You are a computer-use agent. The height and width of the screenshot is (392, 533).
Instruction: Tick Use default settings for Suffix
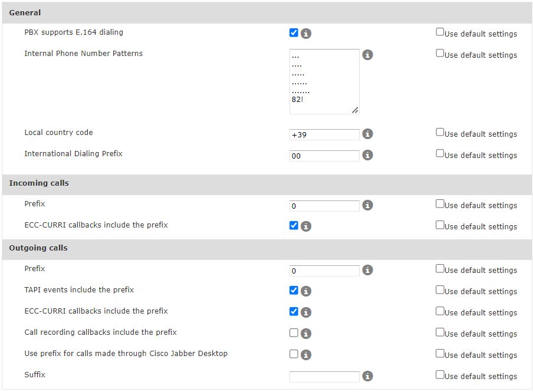pos(440,374)
